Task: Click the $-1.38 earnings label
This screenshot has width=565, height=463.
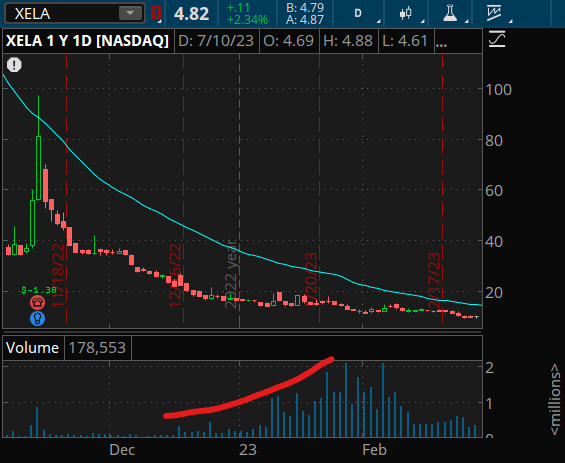Action: coord(39,290)
